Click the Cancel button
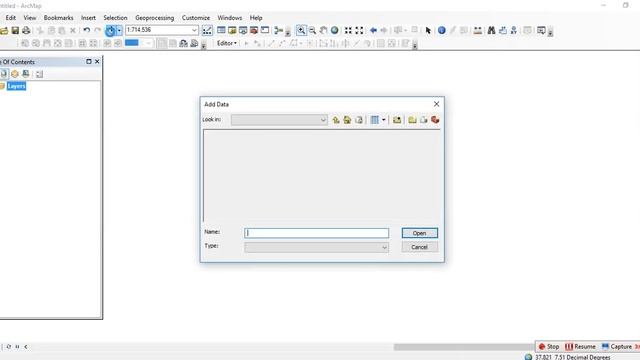The image size is (640, 360). click(420, 247)
